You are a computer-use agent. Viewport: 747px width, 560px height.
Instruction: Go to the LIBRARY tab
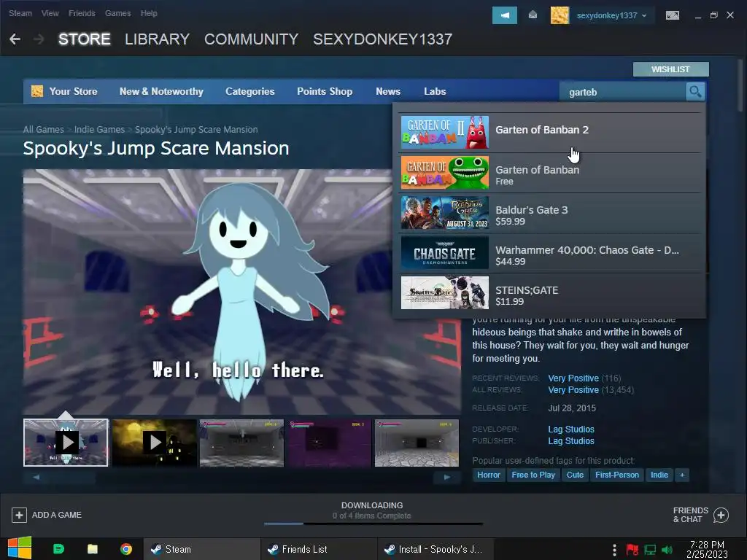pyautogui.click(x=158, y=39)
